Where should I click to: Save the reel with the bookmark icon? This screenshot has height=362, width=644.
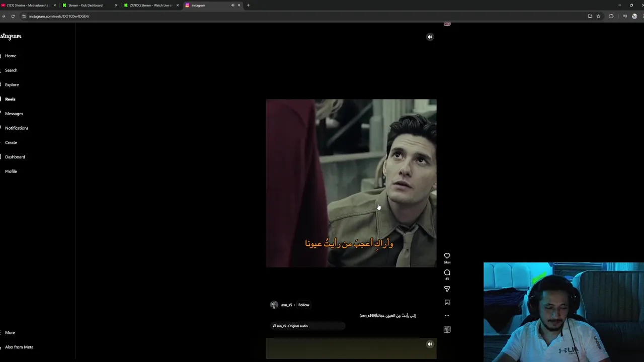(447, 302)
